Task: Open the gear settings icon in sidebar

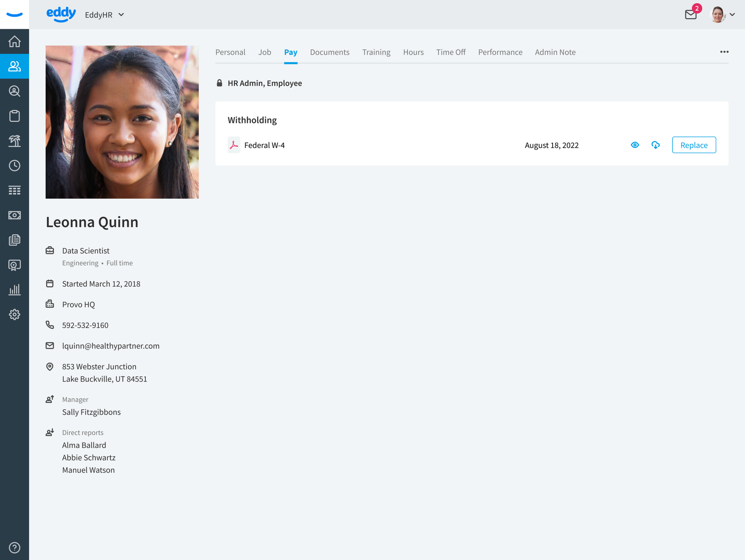Action: click(15, 314)
